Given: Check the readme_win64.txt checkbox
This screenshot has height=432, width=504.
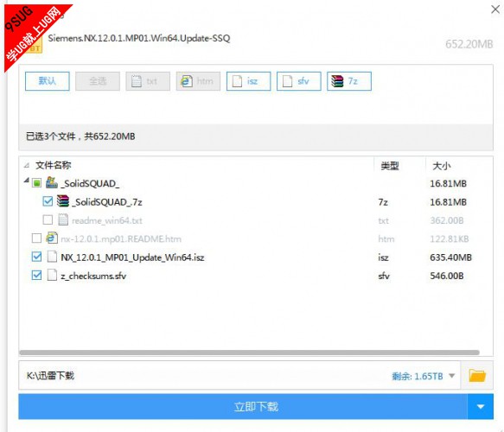Looking at the screenshot, I should pyautogui.click(x=48, y=220).
